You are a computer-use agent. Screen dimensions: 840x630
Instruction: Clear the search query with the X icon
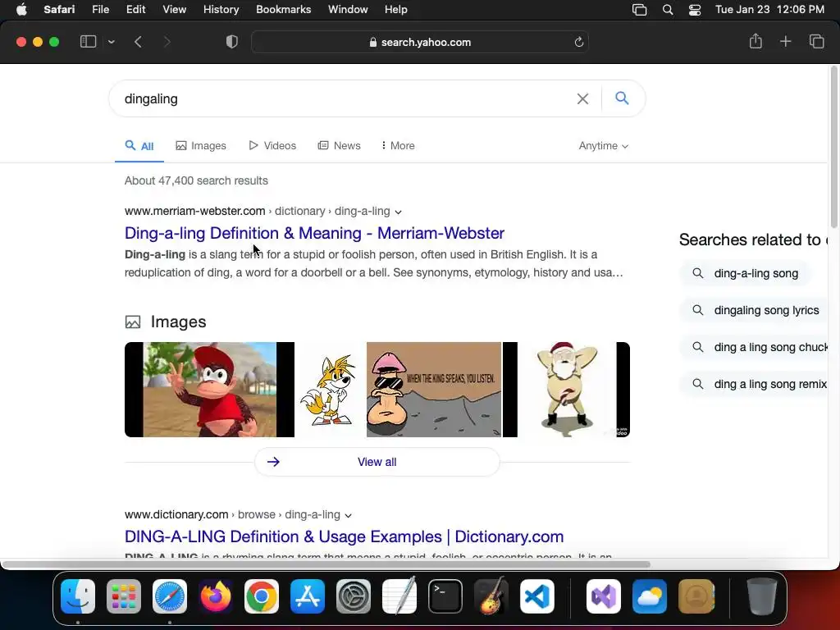582,98
